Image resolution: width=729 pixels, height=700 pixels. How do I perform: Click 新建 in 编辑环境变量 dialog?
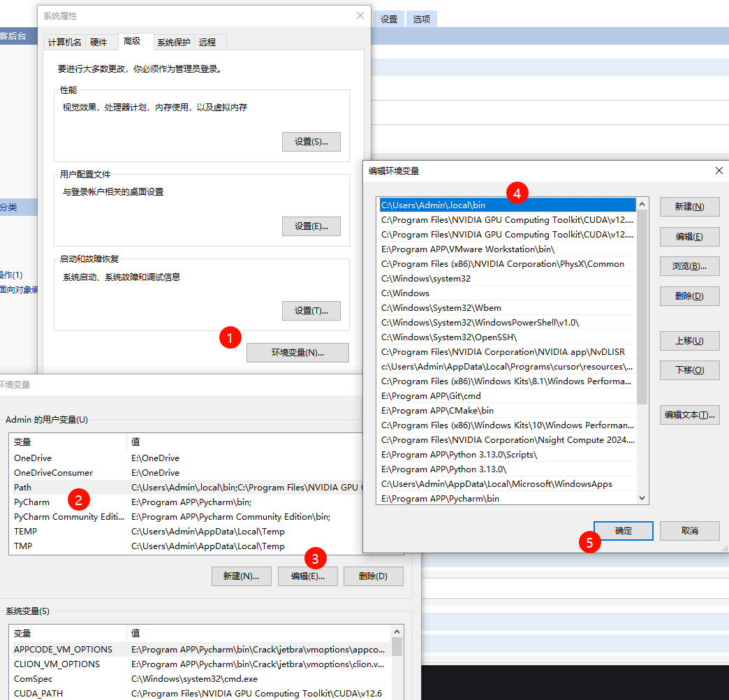point(689,206)
